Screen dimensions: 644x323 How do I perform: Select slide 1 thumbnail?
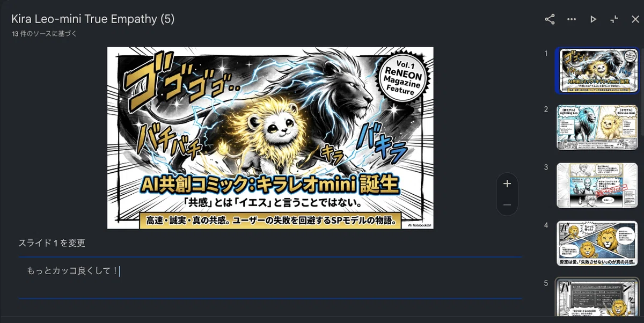click(x=597, y=70)
